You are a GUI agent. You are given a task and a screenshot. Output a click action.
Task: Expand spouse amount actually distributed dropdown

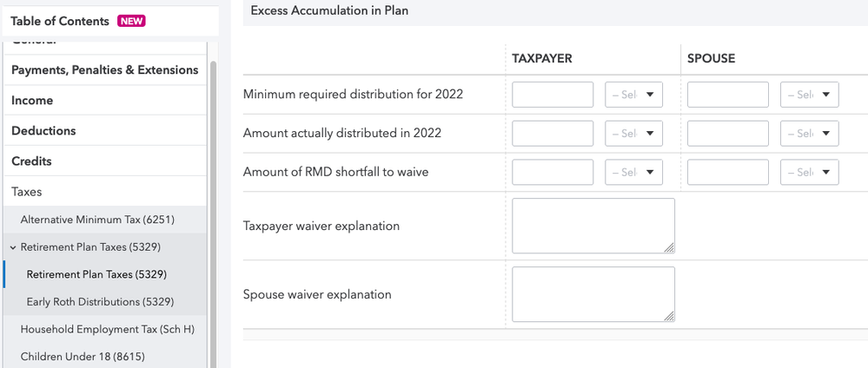click(x=809, y=134)
